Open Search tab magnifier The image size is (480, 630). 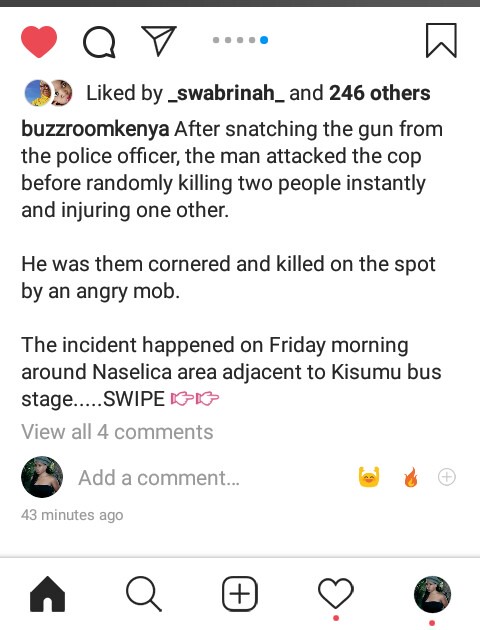coord(143,594)
